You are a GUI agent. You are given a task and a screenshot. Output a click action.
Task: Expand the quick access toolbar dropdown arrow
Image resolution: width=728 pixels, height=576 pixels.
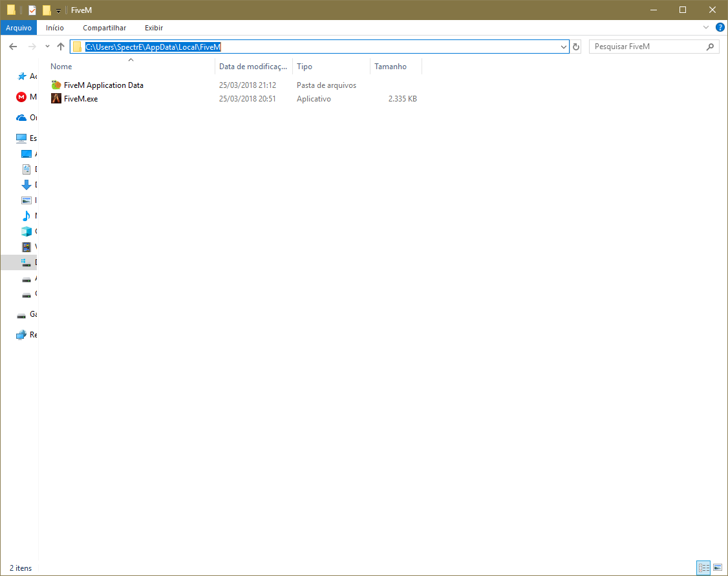[x=58, y=10]
